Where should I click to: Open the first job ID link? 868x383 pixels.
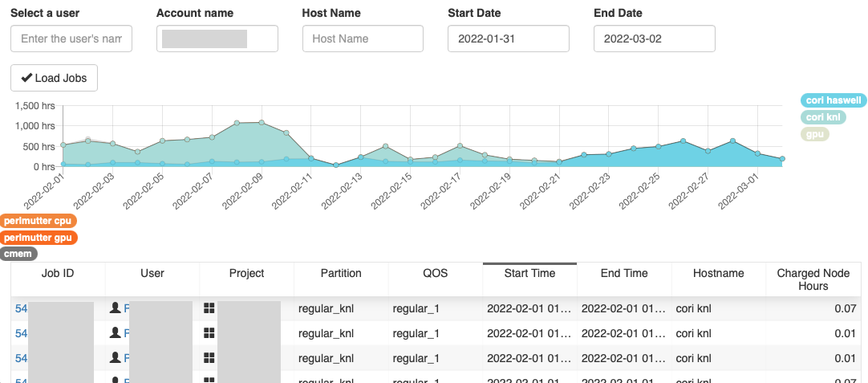pyautogui.click(x=21, y=308)
